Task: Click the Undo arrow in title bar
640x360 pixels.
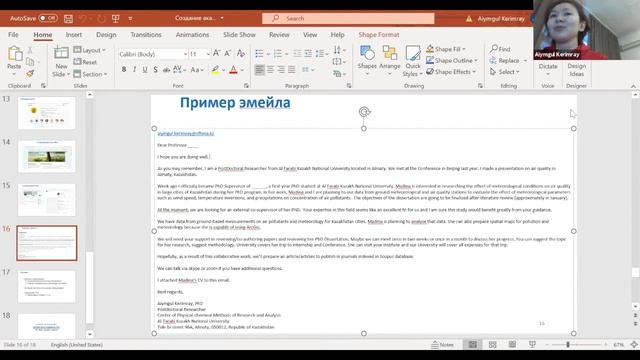Action: click(83, 18)
